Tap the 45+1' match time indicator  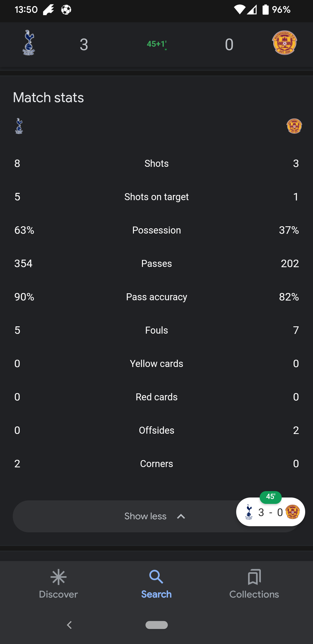(x=157, y=44)
